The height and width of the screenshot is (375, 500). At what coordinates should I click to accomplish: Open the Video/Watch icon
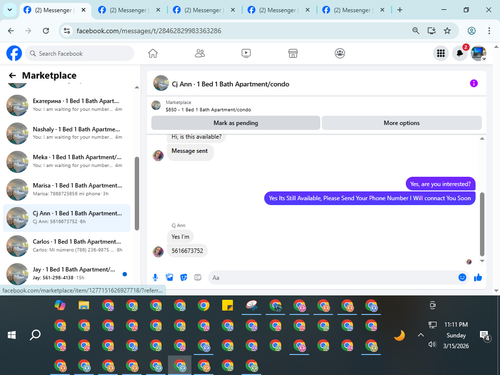(246, 53)
